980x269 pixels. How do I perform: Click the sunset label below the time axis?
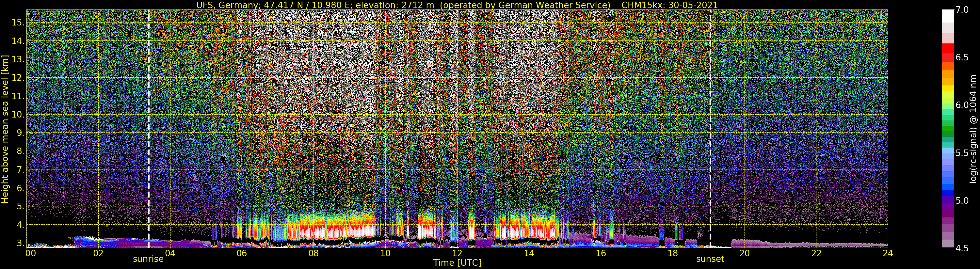click(x=710, y=259)
